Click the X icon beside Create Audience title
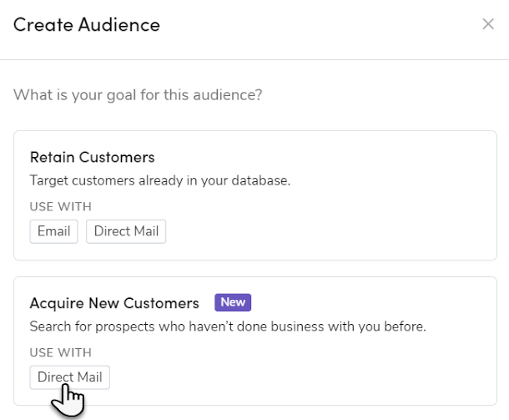The width and height of the screenshot is (509, 420). coord(488,24)
